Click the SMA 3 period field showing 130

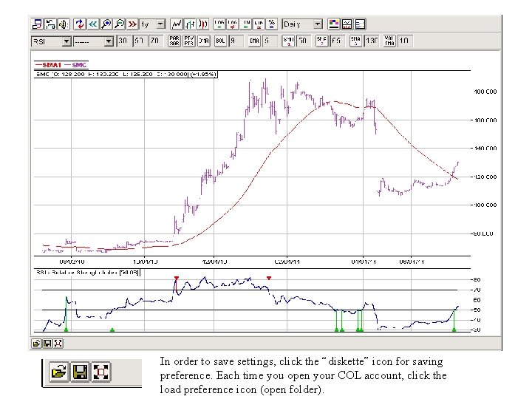(x=372, y=41)
